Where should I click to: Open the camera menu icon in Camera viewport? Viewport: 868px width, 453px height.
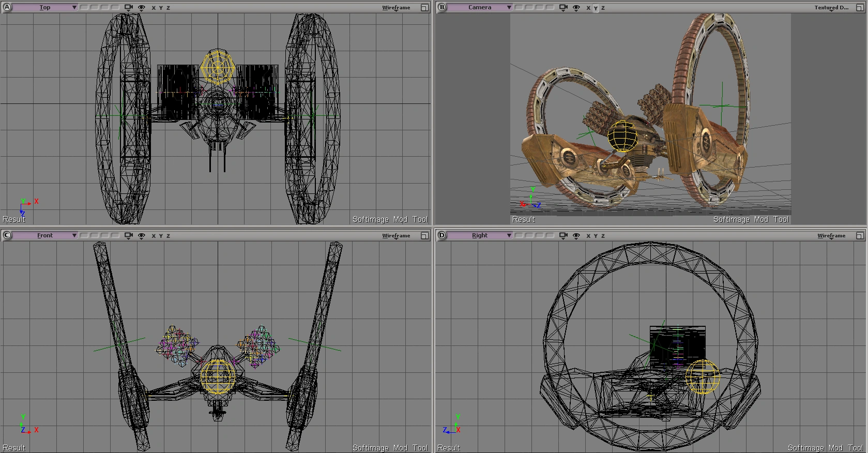tap(564, 8)
